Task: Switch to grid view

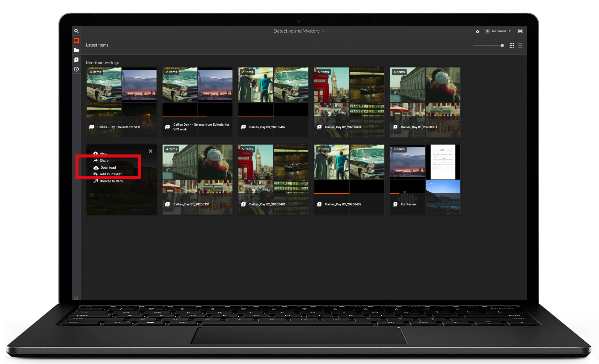Action: coord(512,46)
